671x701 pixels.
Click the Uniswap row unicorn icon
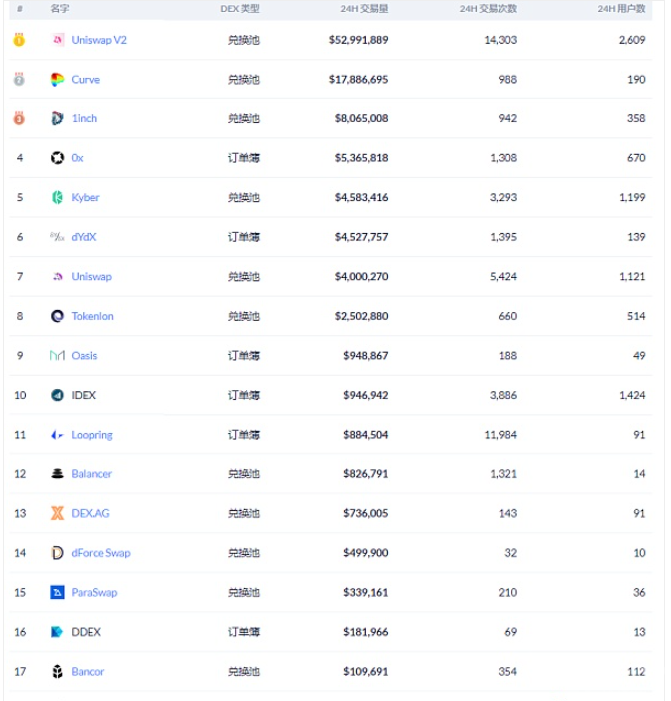(57, 277)
